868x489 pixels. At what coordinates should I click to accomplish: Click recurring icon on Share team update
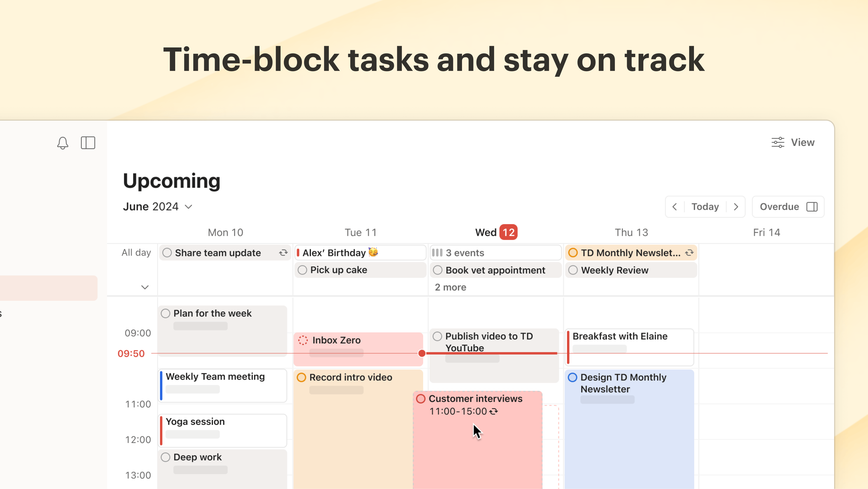283,253
